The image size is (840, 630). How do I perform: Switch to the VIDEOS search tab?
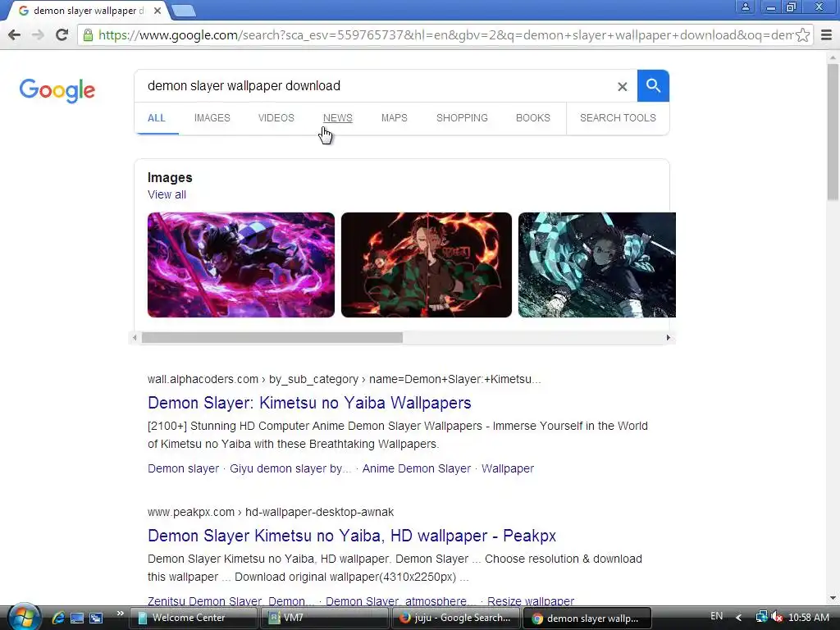(x=276, y=118)
